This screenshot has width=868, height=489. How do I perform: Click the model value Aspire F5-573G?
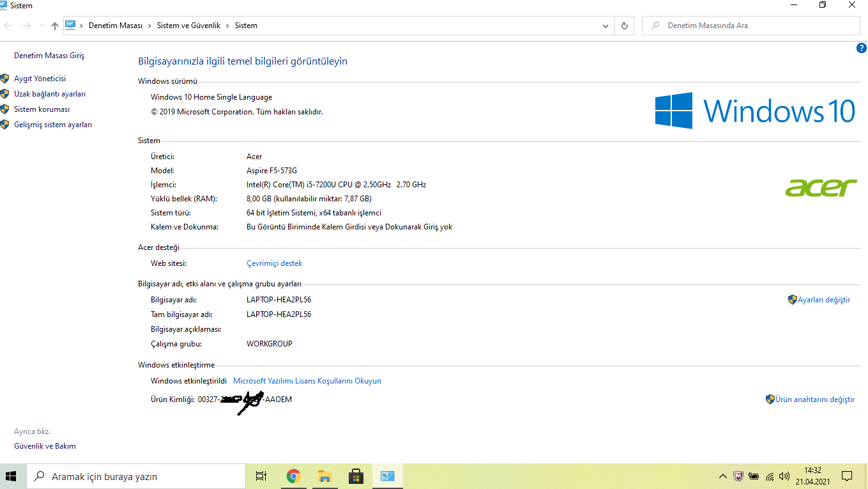(271, 171)
